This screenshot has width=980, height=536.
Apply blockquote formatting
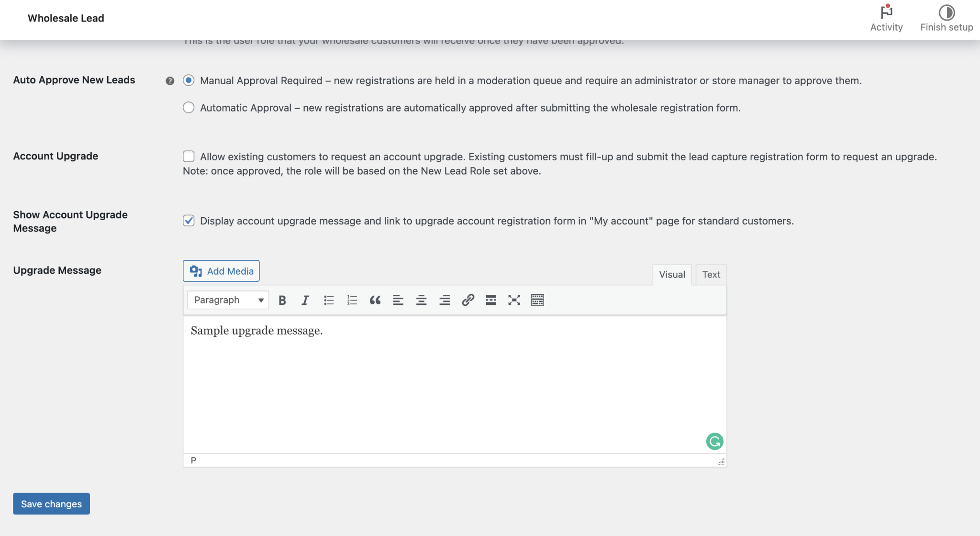pos(375,300)
